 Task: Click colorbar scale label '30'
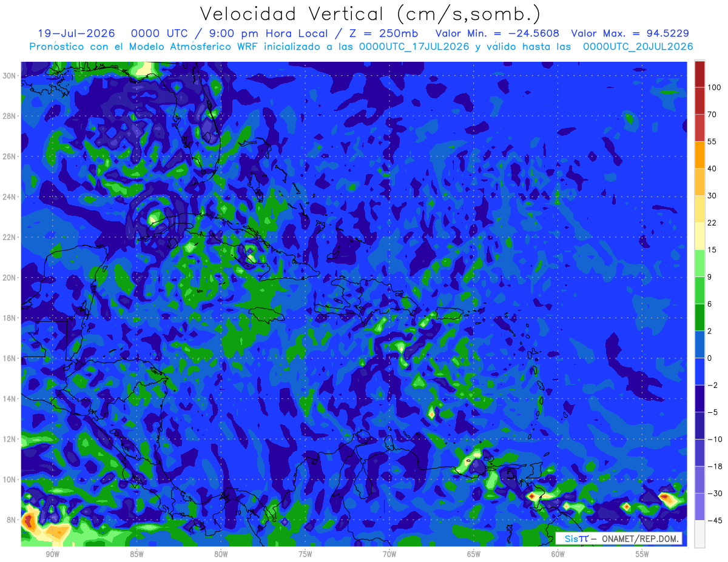[712, 196]
